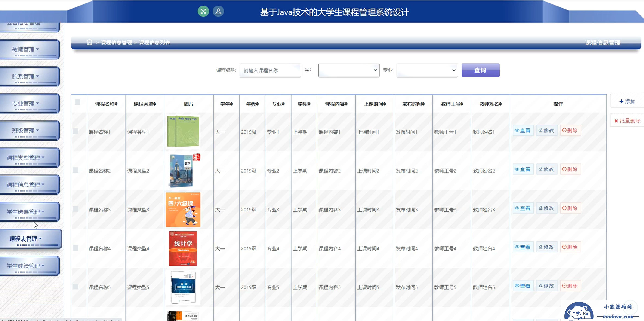The height and width of the screenshot is (321, 644).
Task: Delete the 课程名称5 row
Action: (570, 286)
